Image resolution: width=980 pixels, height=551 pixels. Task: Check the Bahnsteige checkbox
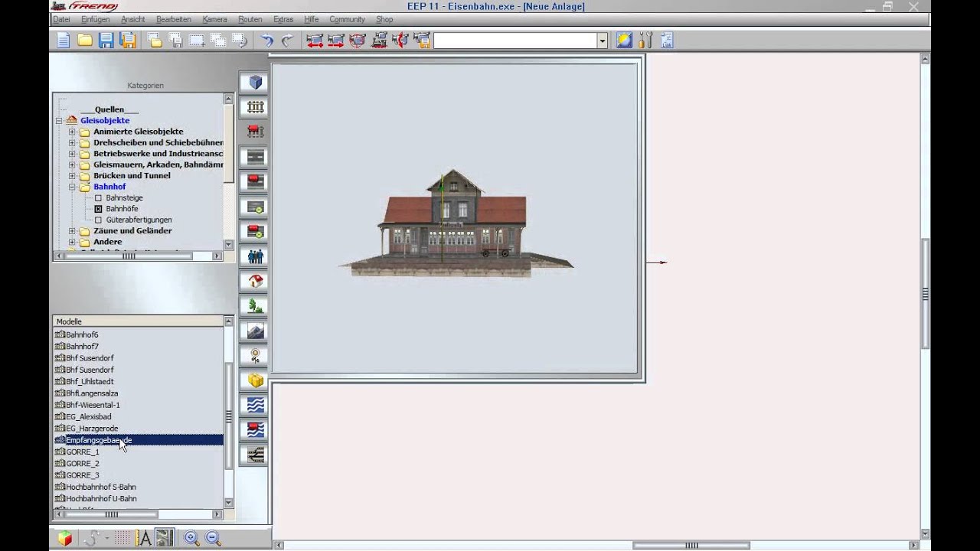coord(98,197)
